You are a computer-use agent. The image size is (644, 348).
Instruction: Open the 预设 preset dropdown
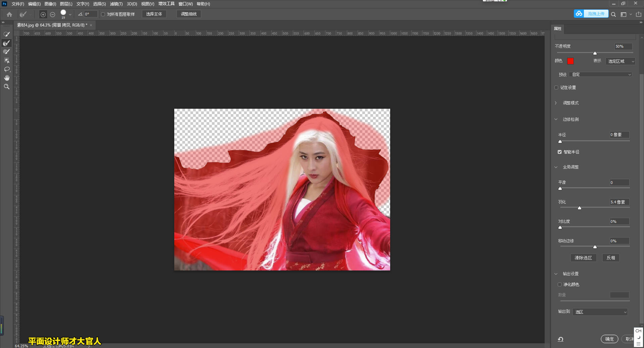click(x=601, y=74)
